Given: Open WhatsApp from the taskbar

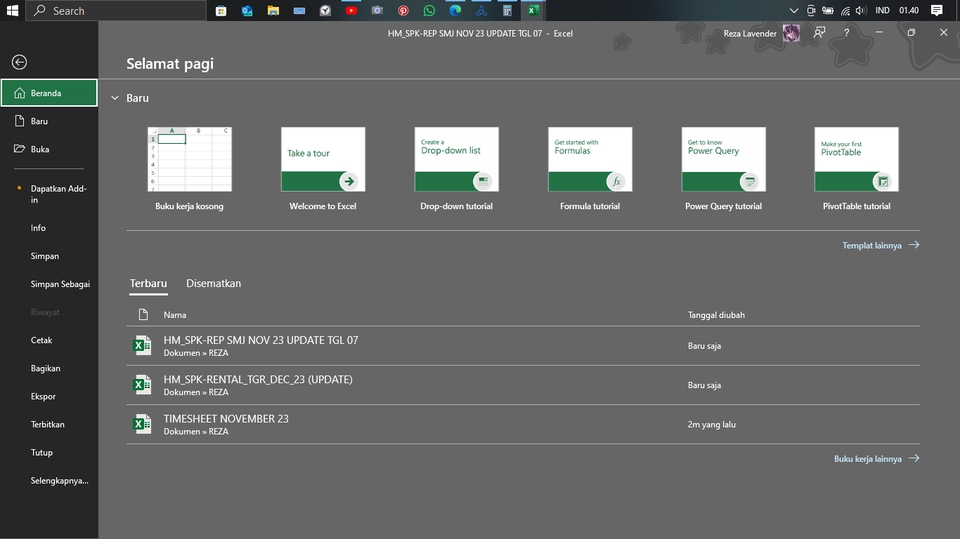Looking at the screenshot, I should pos(429,10).
